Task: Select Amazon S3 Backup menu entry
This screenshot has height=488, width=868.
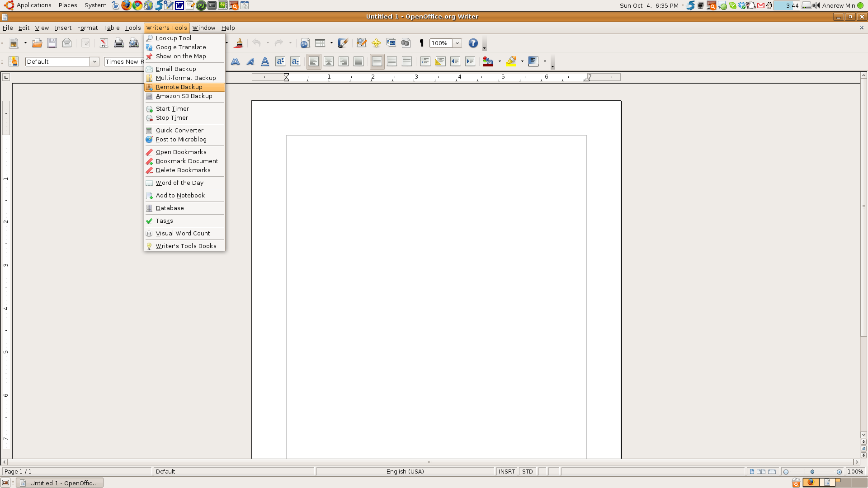Action: 184,96
